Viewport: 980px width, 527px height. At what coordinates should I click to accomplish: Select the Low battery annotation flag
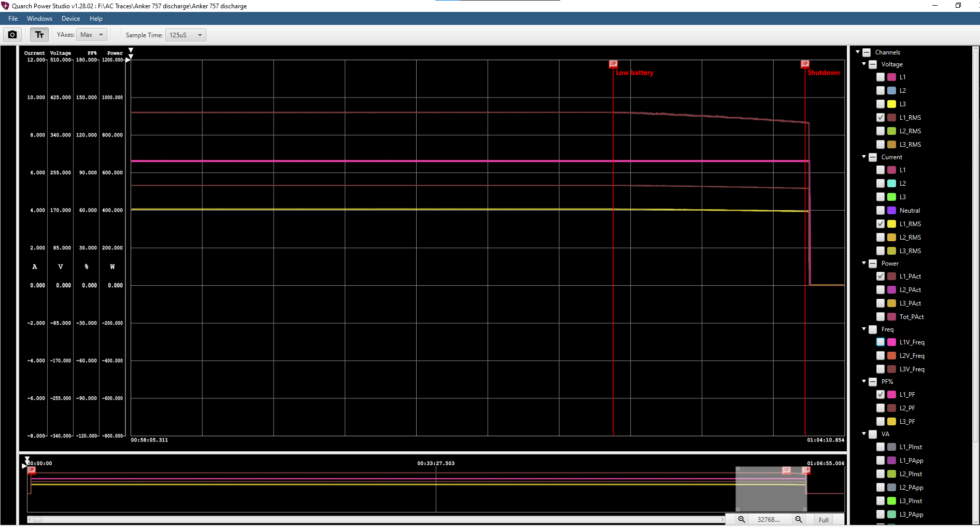coord(613,64)
